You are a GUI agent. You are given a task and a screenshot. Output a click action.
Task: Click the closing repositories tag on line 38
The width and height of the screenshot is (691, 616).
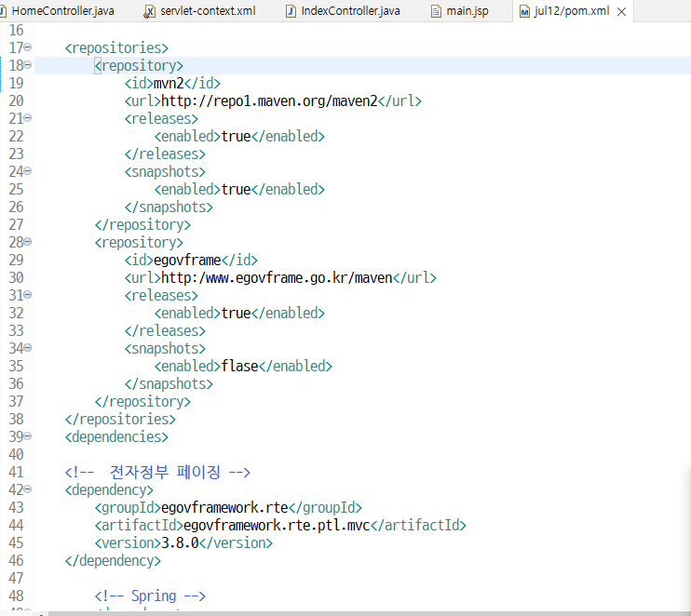pos(120,419)
